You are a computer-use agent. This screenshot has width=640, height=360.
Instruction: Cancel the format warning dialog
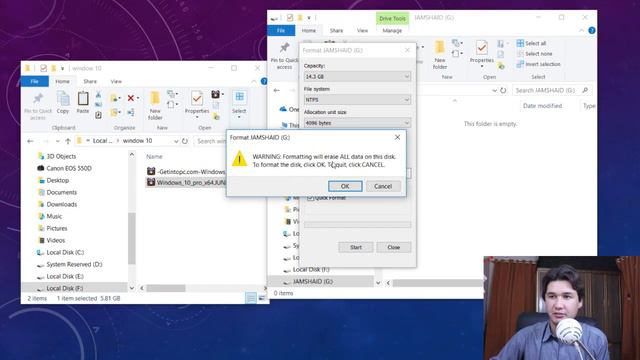[x=383, y=186]
